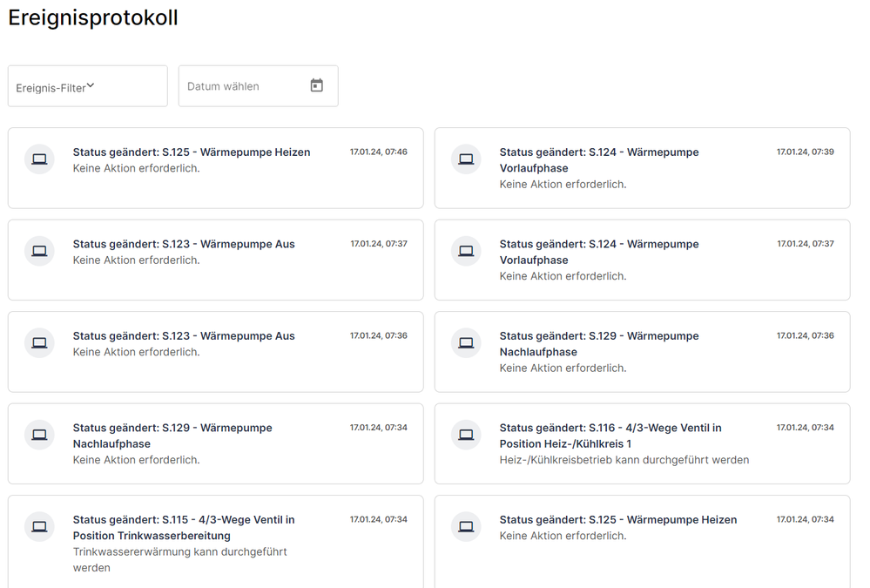
Task: Click device icon for 07:36 Nachlaufphase event
Action: tap(466, 343)
